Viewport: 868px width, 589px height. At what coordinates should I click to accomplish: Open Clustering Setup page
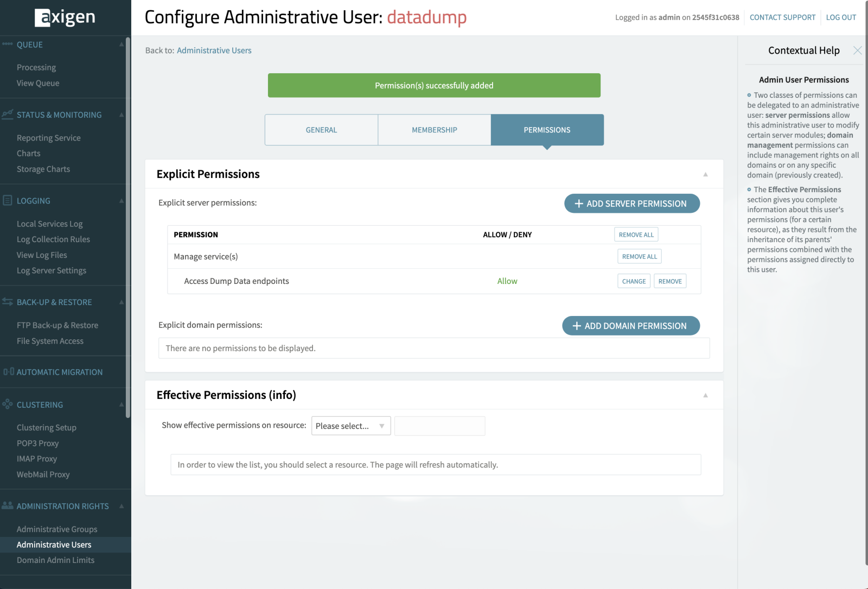(x=47, y=428)
